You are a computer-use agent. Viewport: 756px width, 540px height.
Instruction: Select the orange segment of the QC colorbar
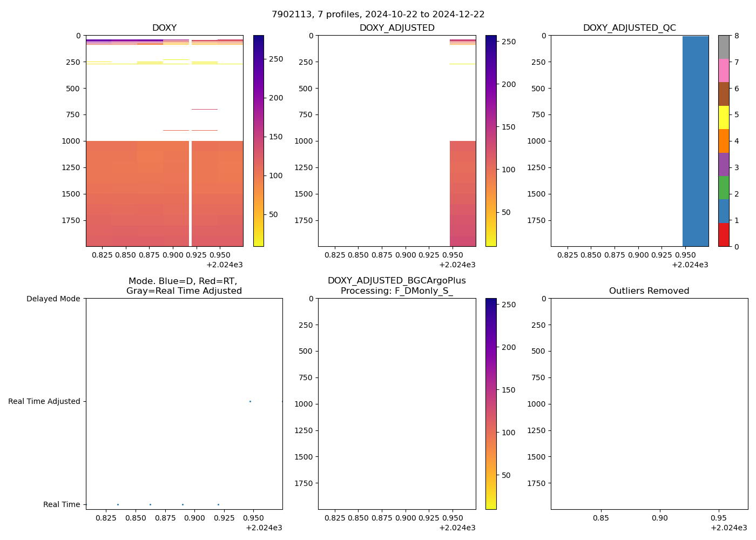(724, 141)
